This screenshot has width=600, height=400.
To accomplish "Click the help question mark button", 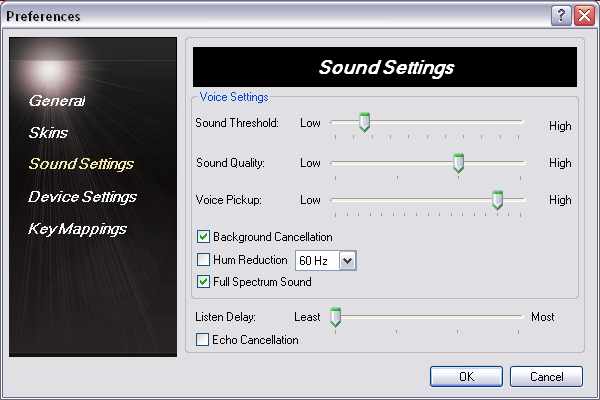I will (x=561, y=15).
